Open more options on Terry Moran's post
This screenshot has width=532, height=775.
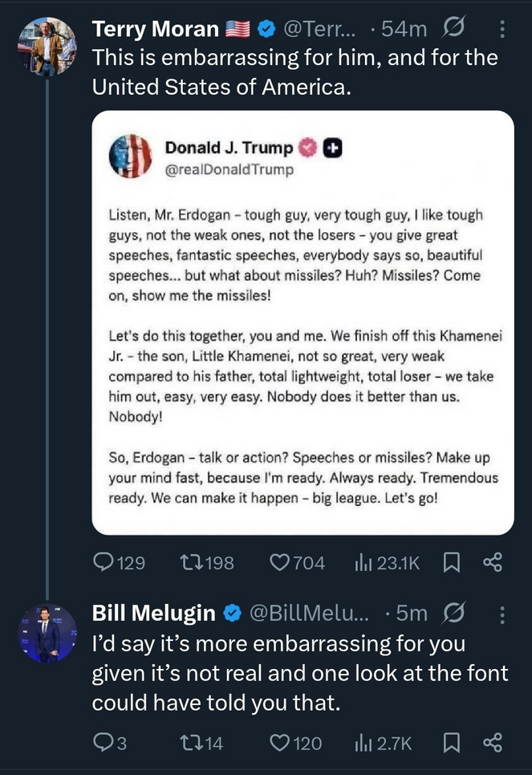[x=502, y=31]
